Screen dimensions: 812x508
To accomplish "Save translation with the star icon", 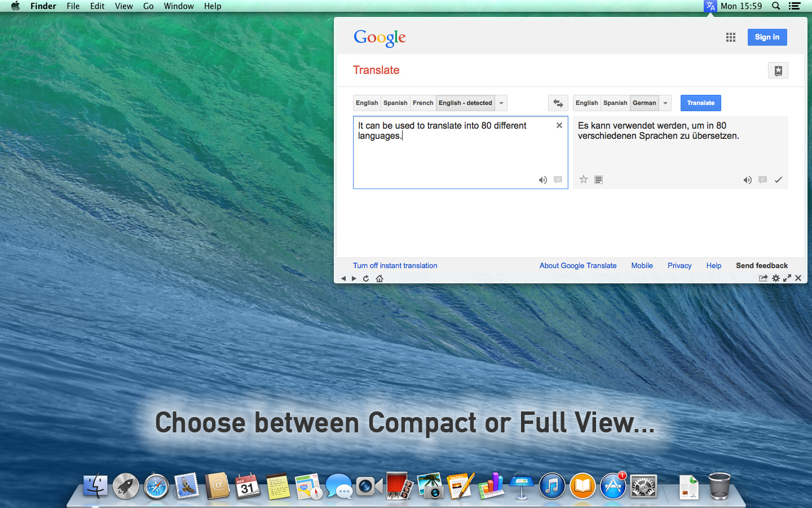I will point(584,179).
